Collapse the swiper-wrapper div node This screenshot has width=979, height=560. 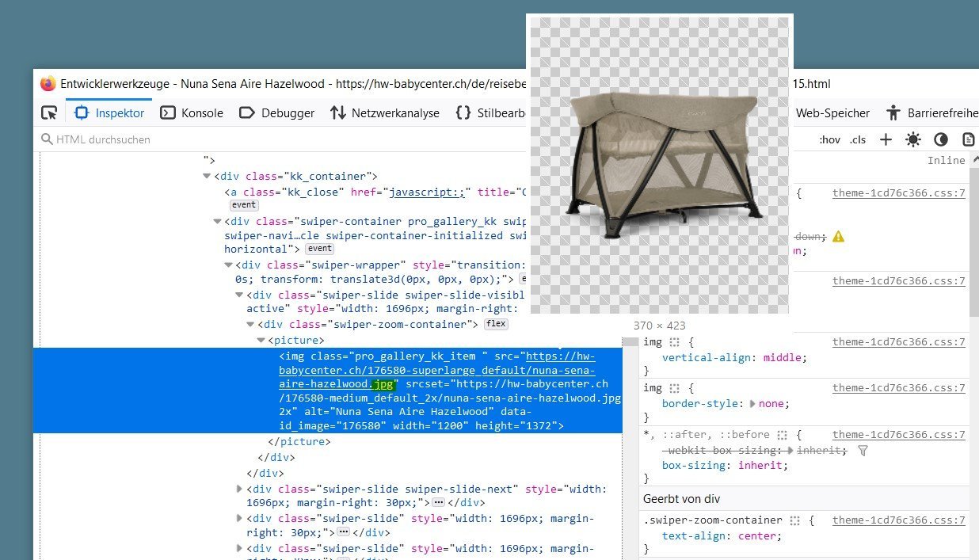click(x=229, y=265)
